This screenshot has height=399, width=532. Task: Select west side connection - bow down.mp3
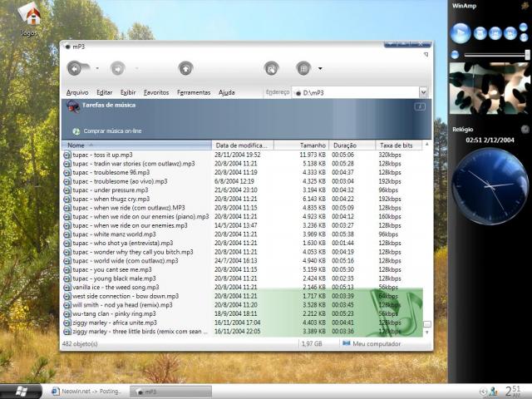126,296
